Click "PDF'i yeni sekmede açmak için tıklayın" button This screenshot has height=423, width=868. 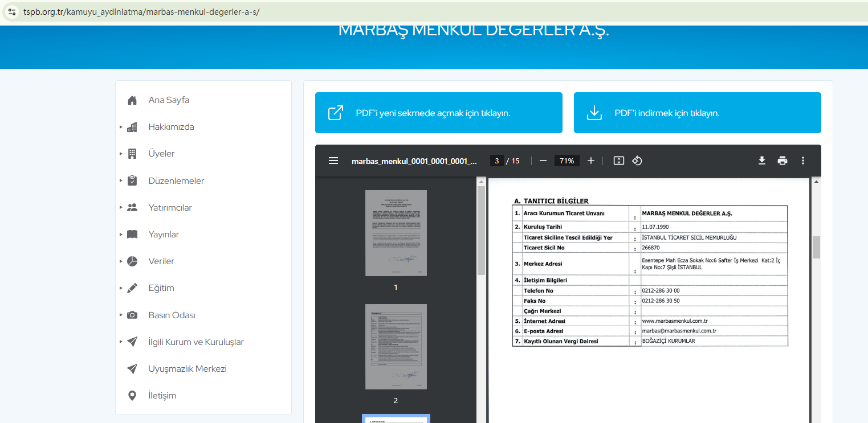point(439,113)
